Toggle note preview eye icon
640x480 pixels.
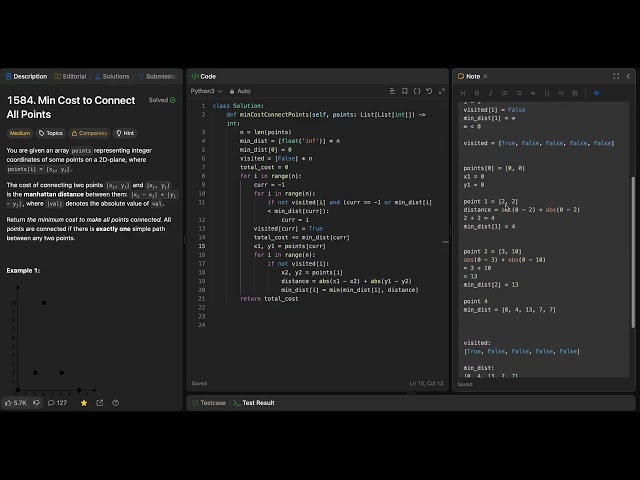tap(596, 93)
